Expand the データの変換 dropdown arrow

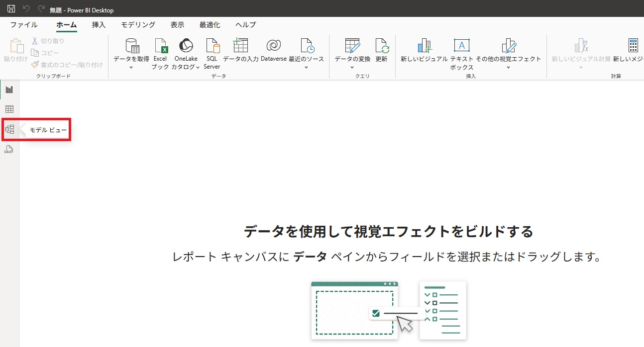(352, 67)
